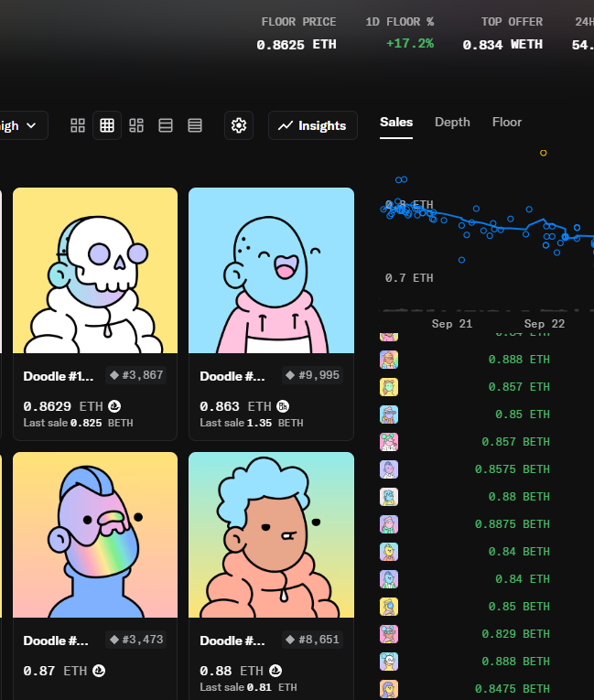Open avatar of 0.88 BETH sale

(x=389, y=497)
